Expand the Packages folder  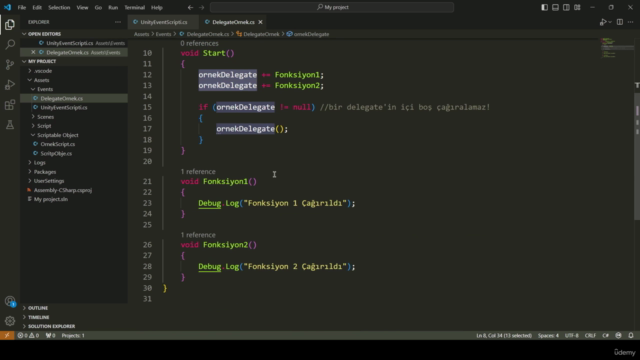[x=45, y=172]
